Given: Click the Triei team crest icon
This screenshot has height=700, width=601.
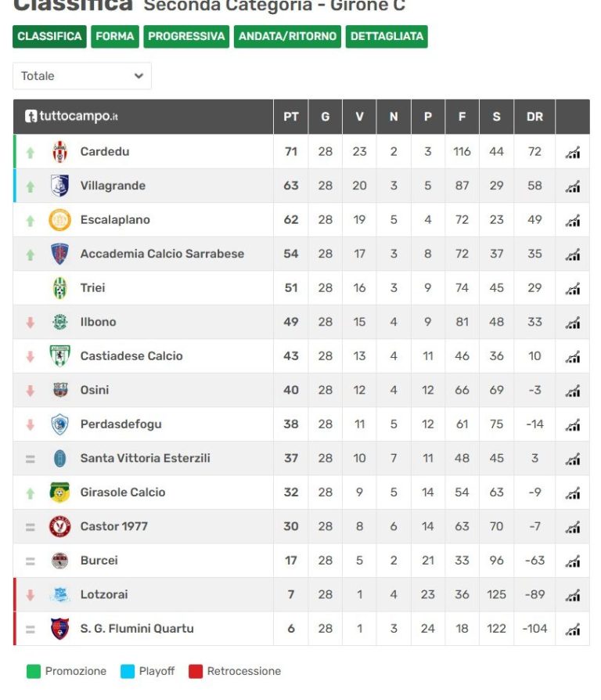Looking at the screenshot, I should tap(59, 288).
